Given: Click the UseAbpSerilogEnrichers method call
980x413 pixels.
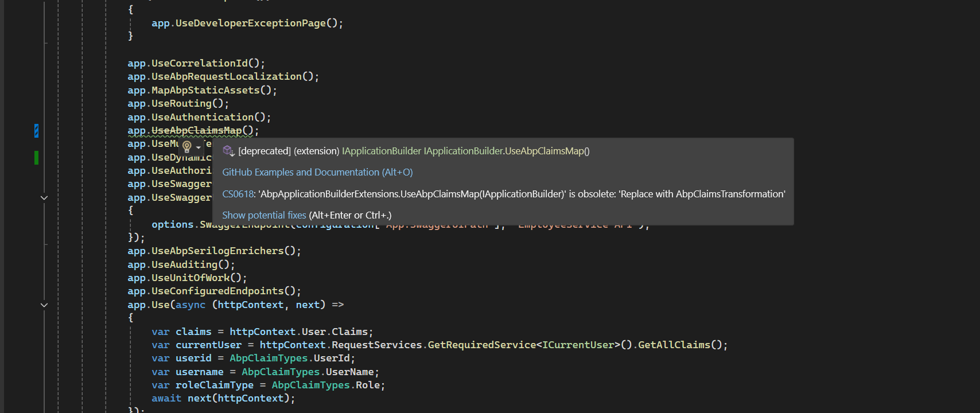Looking at the screenshot, I should point(217,251).
